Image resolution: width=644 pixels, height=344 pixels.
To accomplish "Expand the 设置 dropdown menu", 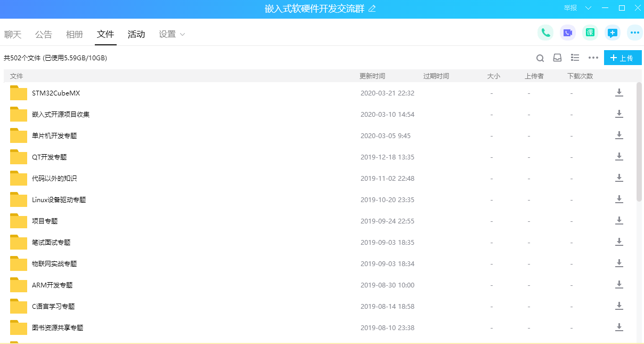I will tap(172, 34).
